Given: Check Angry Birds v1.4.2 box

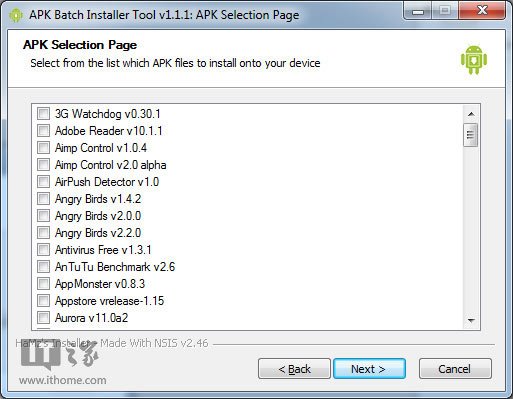Looking at the screenshot, I should [x=43, y=198].
